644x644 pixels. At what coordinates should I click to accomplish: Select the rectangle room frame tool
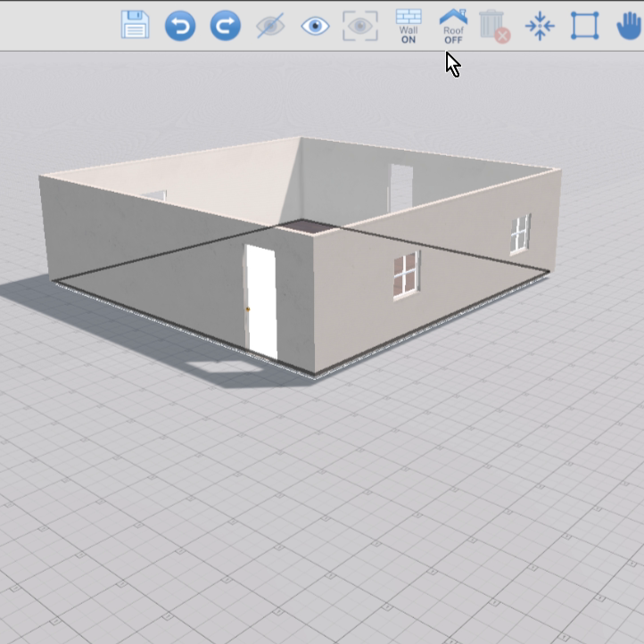tap(585, 26)
